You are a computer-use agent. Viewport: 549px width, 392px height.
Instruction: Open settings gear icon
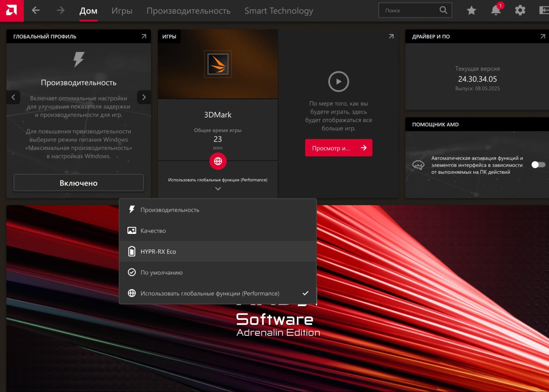pyautogui.click(x=520, y=10)
